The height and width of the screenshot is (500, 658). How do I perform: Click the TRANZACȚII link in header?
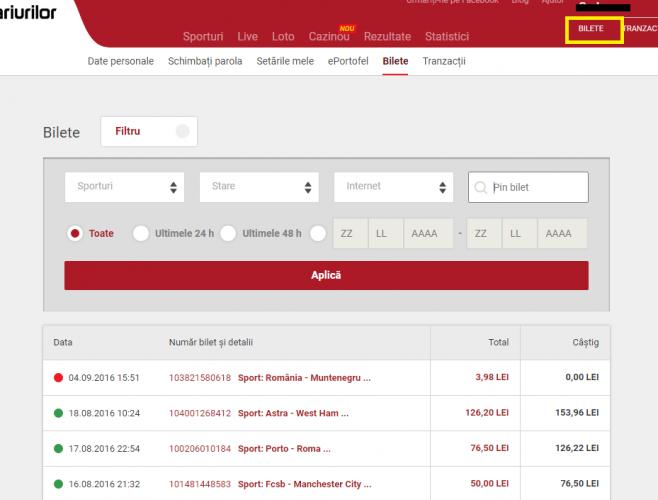640,29
